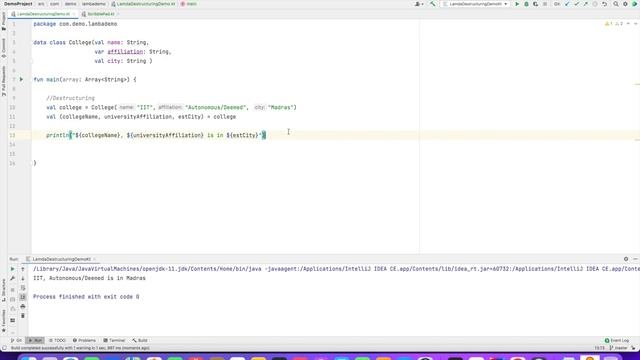Click the Stop icon in the top toolbar
640x360 pixels.
click(x=545, y=4)
